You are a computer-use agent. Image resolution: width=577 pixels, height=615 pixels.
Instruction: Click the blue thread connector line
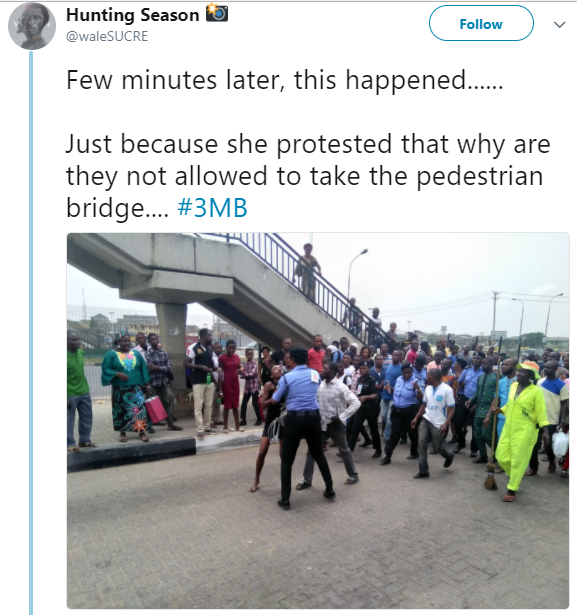click(x=31, y=333)
